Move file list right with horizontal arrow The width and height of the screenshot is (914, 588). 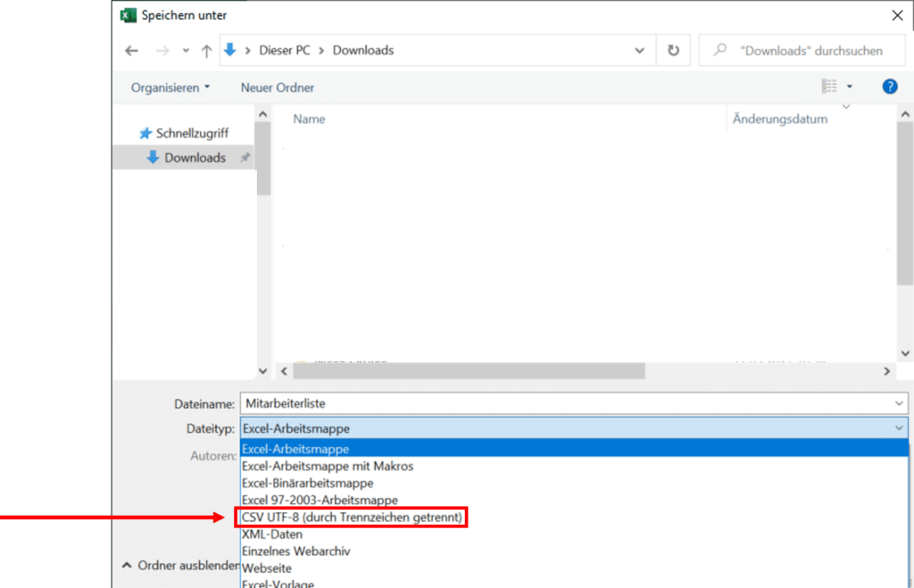click(886, 371)
